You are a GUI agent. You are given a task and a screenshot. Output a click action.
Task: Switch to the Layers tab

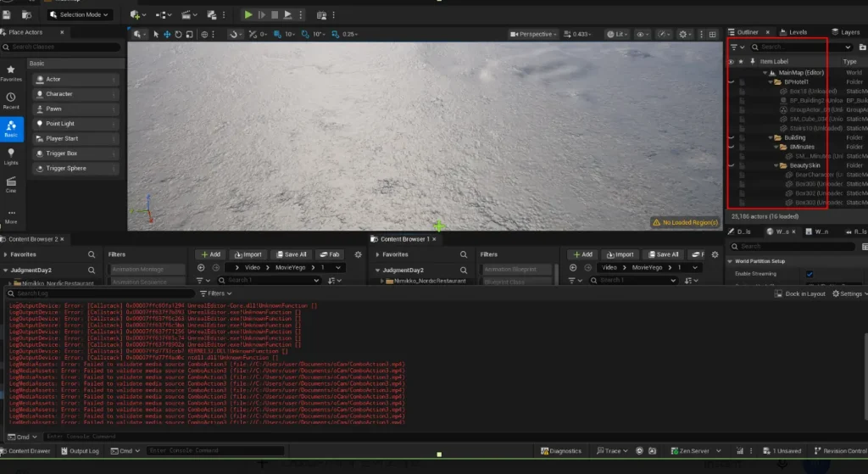pyautogui.click(x=846, y=32)
